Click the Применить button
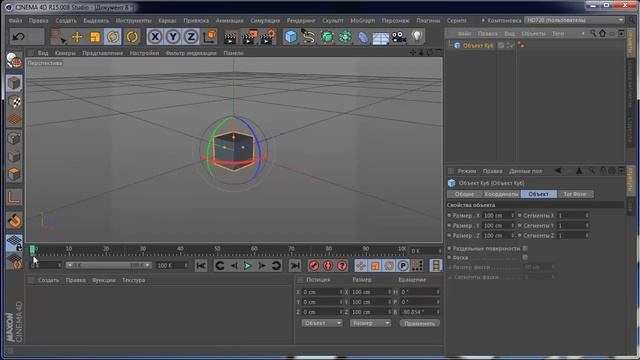640x360 pixels. click(x=420, y=323)
